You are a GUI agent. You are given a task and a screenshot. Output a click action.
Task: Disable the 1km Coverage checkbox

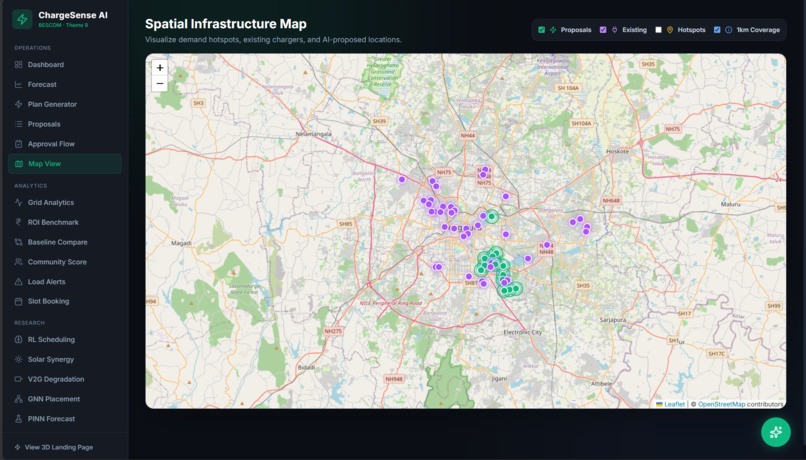coord(717,30)
